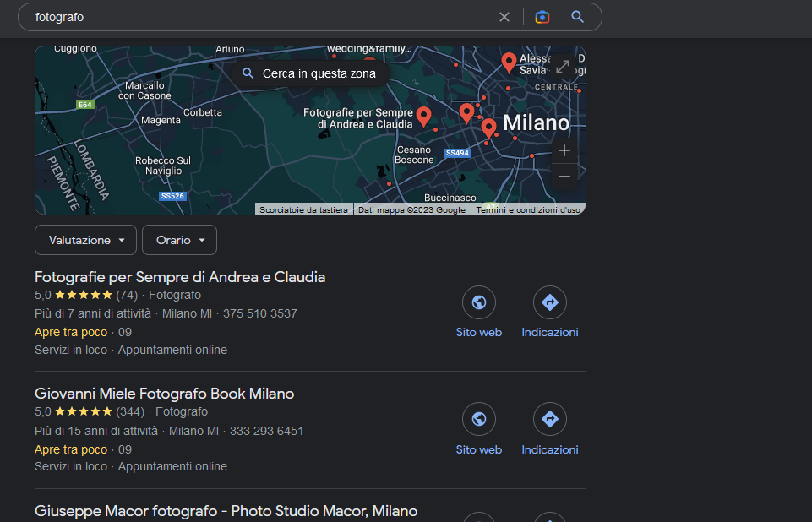Click Sito web globe icon for Fotografie per Sempre
The width and height of the screenshot is (812, 522).
(x=478, y=302)
